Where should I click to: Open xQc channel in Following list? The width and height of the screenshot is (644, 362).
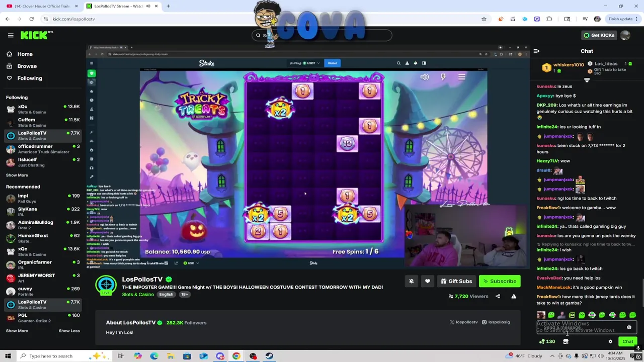pyautogui.click(x=43, y=109)
